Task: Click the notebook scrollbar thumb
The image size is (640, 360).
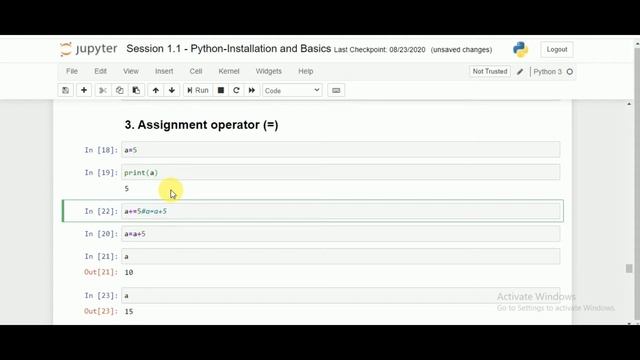Action: pos(629,268)
